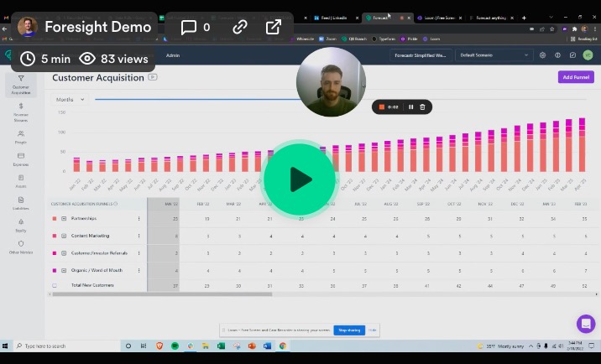
Task: Click the Partnerships color swatch
Action: [x=55, y=218]
